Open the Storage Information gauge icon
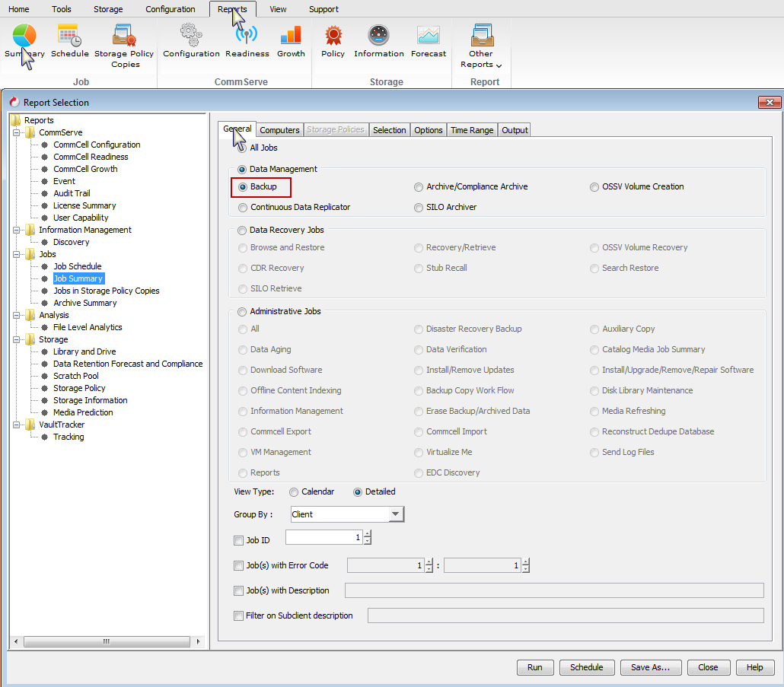The width and height of the screenshot is (784, 687). 378,36
